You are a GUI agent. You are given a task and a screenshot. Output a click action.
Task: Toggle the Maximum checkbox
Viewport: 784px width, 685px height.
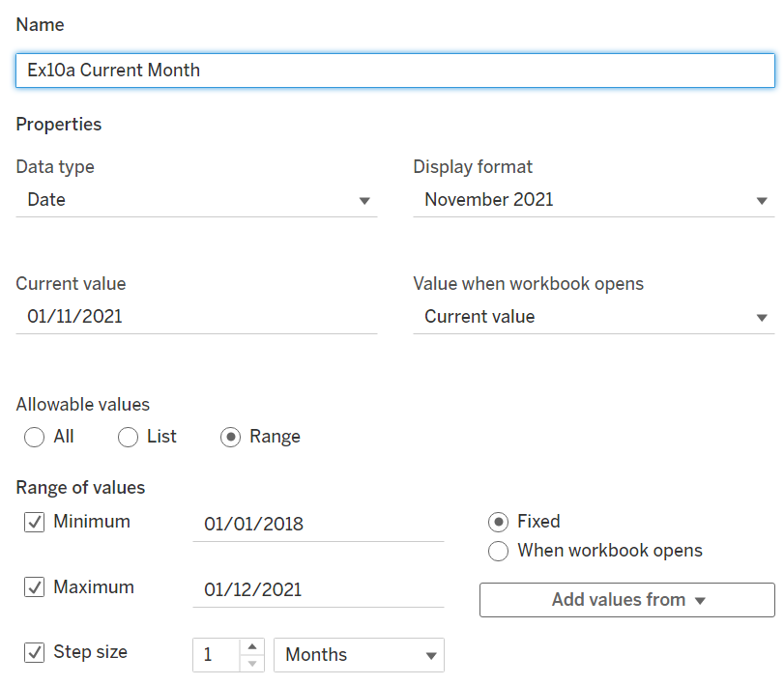pyautogui.click(x=35, y=587)
